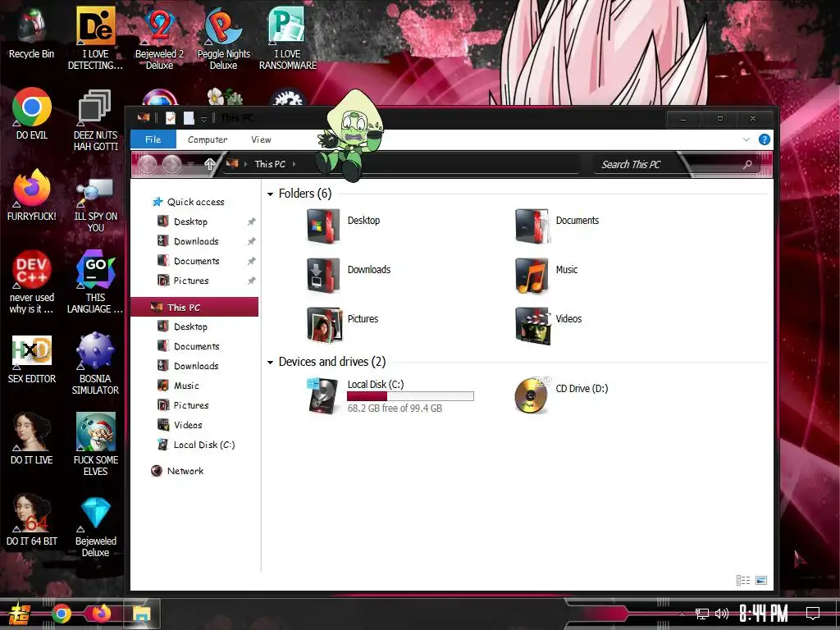Go up one level with up arrow
This screenshot has width=840, height=630.
[x=210, y=164]
